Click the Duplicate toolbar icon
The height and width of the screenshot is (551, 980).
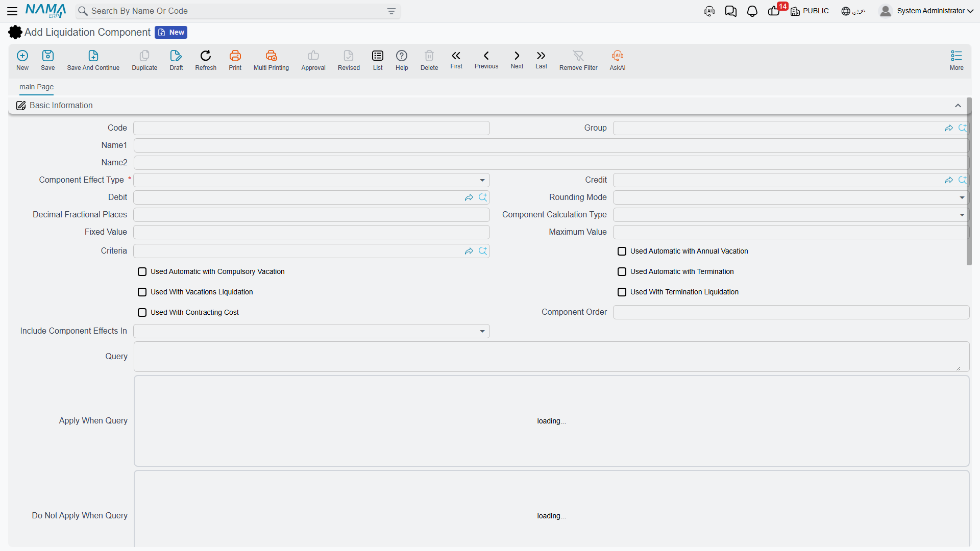click(144, 56)
